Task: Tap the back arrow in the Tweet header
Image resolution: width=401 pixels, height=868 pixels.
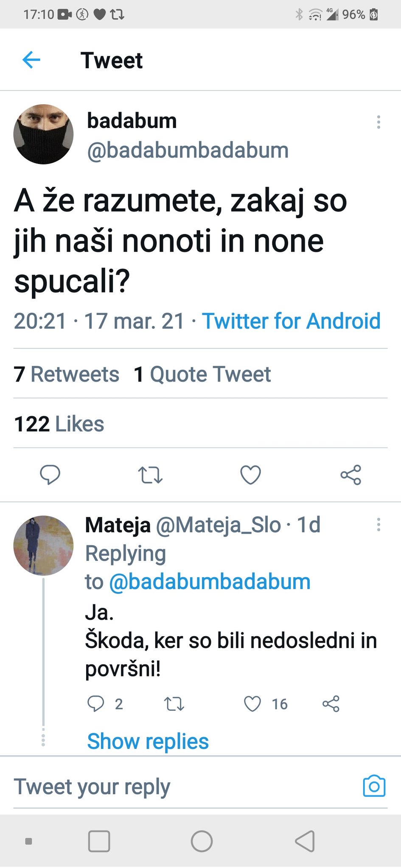Action: (x=31, y=60)
